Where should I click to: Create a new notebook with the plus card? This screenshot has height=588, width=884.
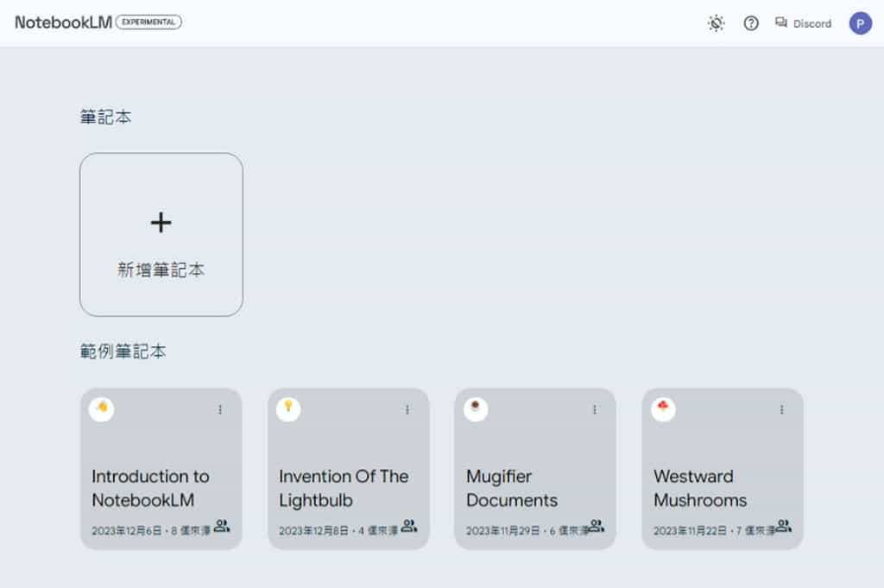(x=161, y=234)
